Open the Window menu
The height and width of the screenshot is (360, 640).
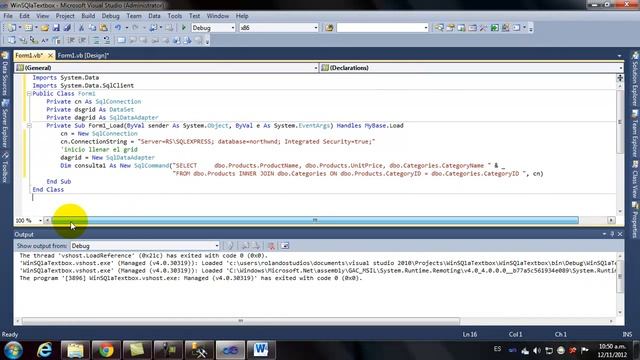point(218,16)
